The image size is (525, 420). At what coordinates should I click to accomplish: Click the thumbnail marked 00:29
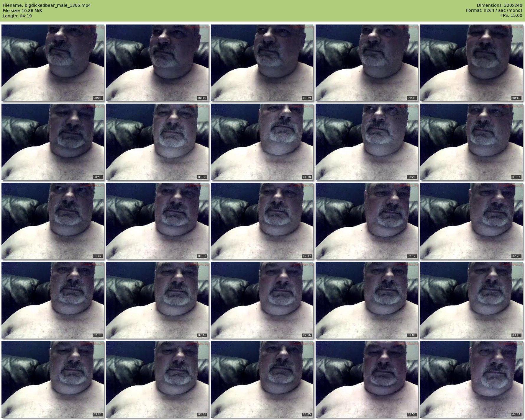click(x=262, y=63)
